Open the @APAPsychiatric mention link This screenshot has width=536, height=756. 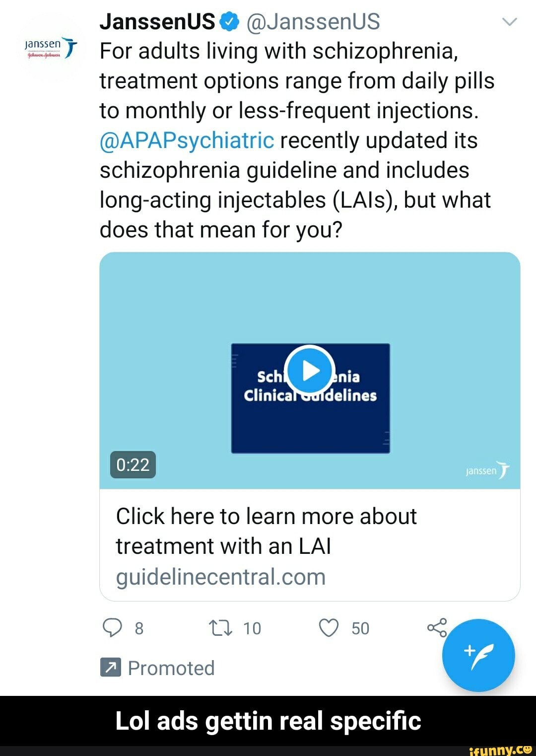tap(187, 141)
